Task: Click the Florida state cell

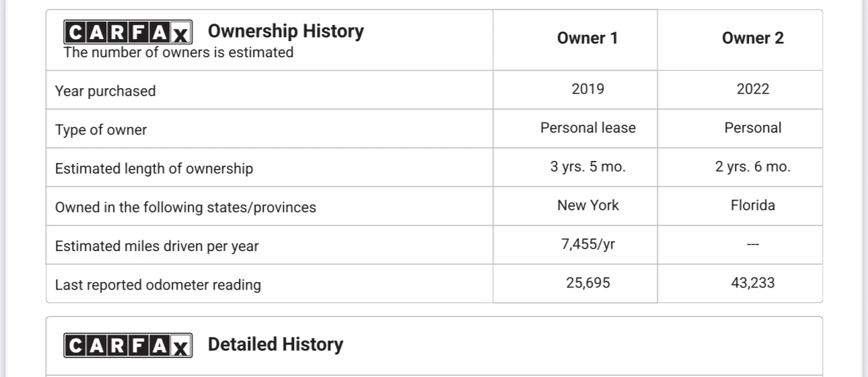Action: pyautogui.click(x=752, y=205)
